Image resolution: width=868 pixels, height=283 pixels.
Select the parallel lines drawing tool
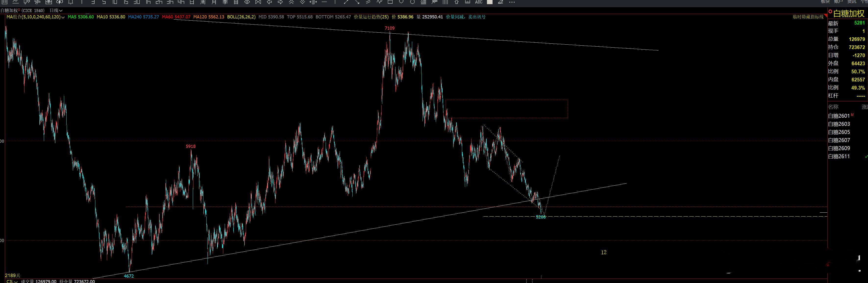[x=368, y=2]
